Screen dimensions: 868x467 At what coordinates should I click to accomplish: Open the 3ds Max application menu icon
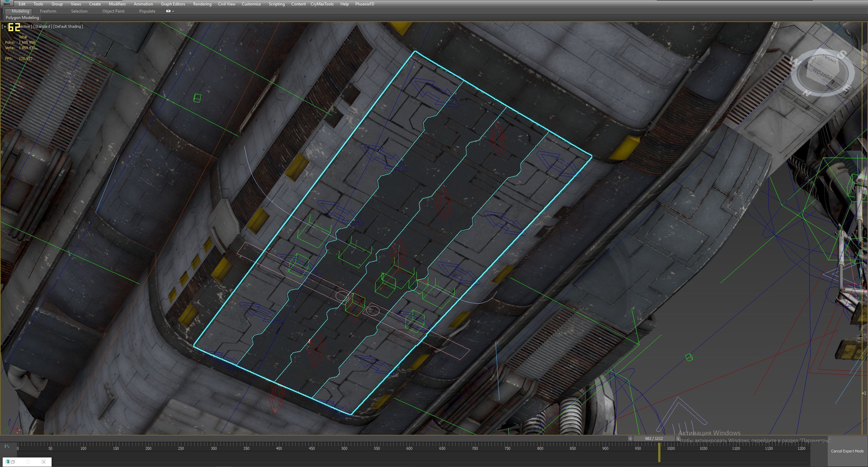click(6, 3)
